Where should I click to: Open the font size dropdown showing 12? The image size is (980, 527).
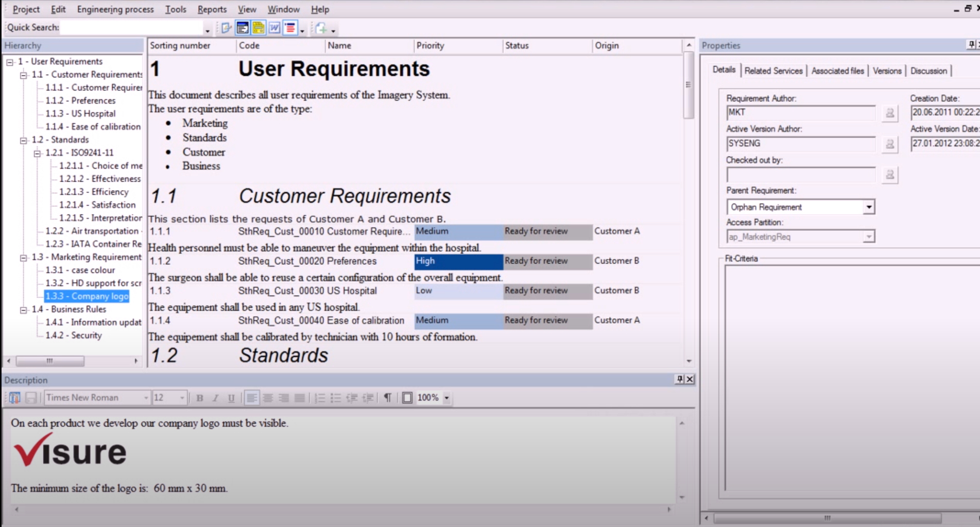(181, 398)
